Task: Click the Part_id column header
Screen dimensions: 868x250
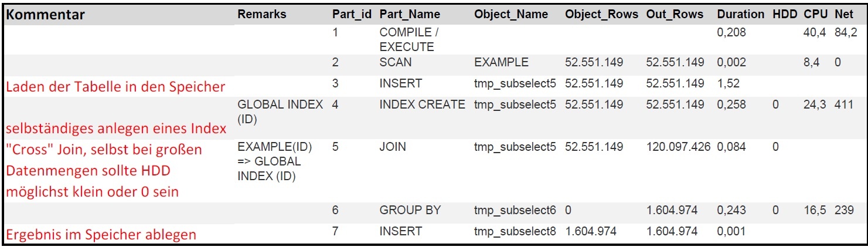Action: click(352, 14)
